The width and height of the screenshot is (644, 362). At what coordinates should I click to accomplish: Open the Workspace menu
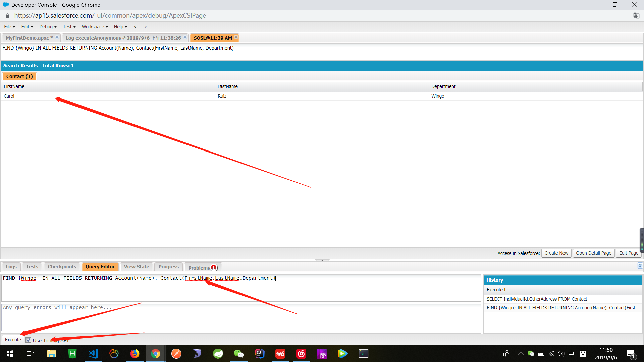(x=93, y=27)
